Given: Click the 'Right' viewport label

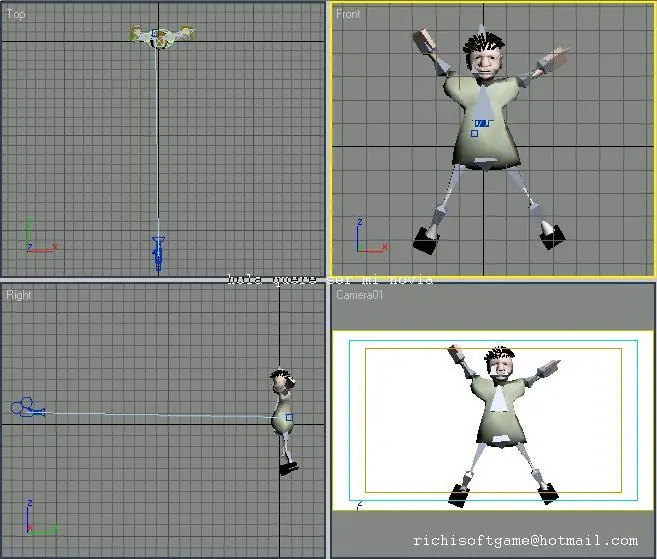Looking at the screenshot, I should 19,295.
